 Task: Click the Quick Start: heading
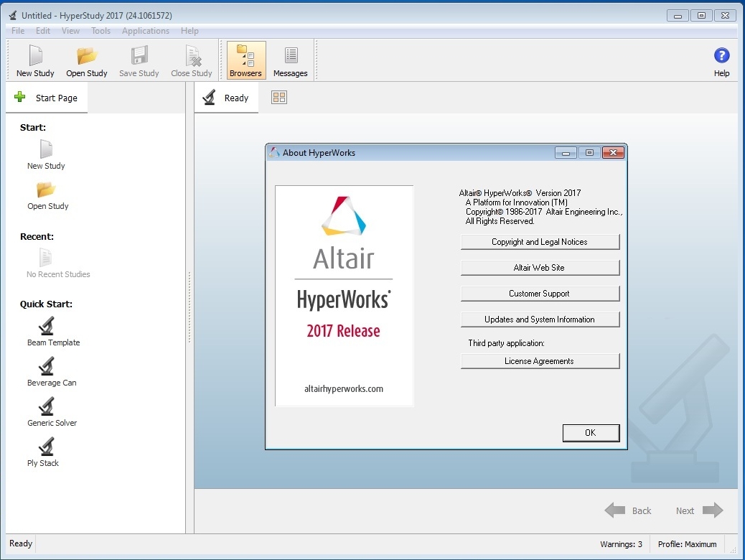(x=46, y=304)
